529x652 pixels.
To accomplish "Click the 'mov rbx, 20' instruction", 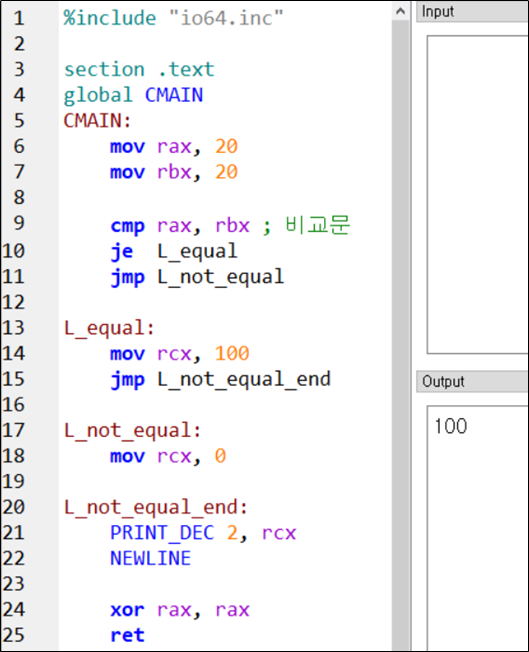I will [174, 172].
